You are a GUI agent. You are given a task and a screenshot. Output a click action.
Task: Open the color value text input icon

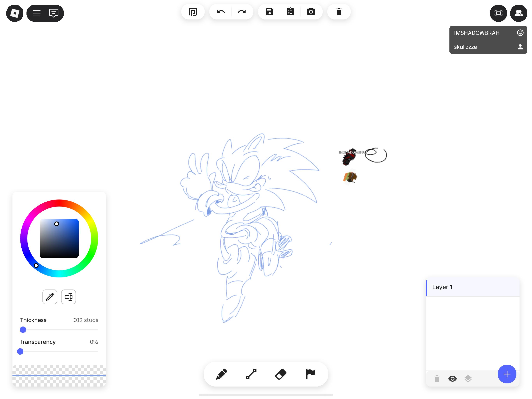69,297
